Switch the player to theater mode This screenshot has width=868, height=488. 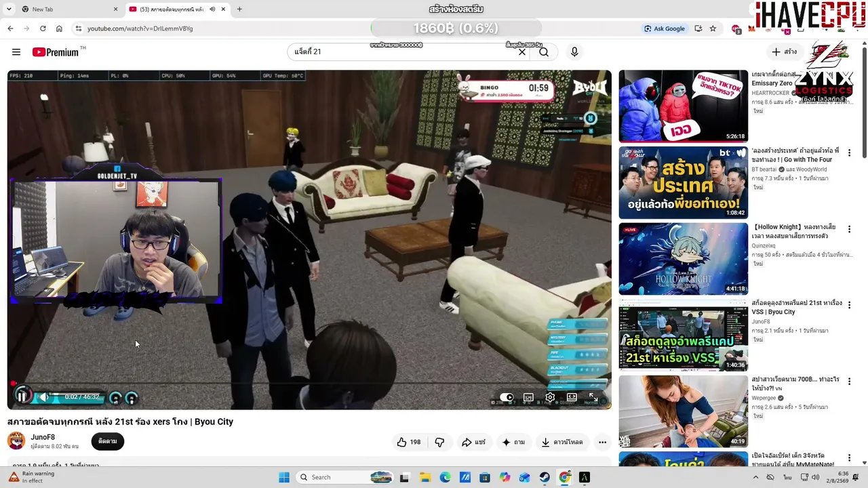click(572, 397)
